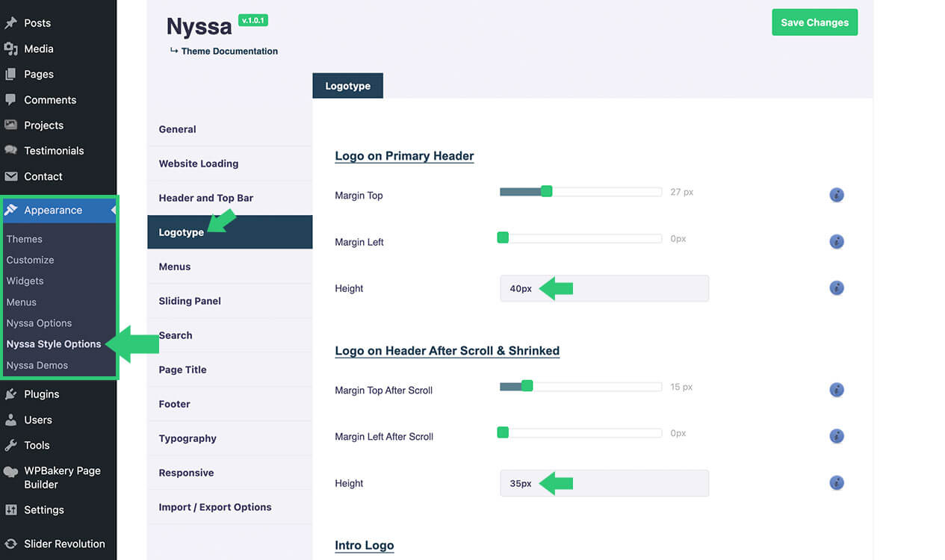Open the Theme Documentation link

pyautogui.click(x=229, y=52)
